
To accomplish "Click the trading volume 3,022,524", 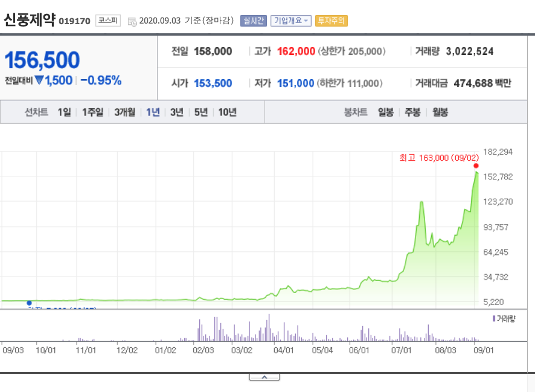I will click(470, 51).
